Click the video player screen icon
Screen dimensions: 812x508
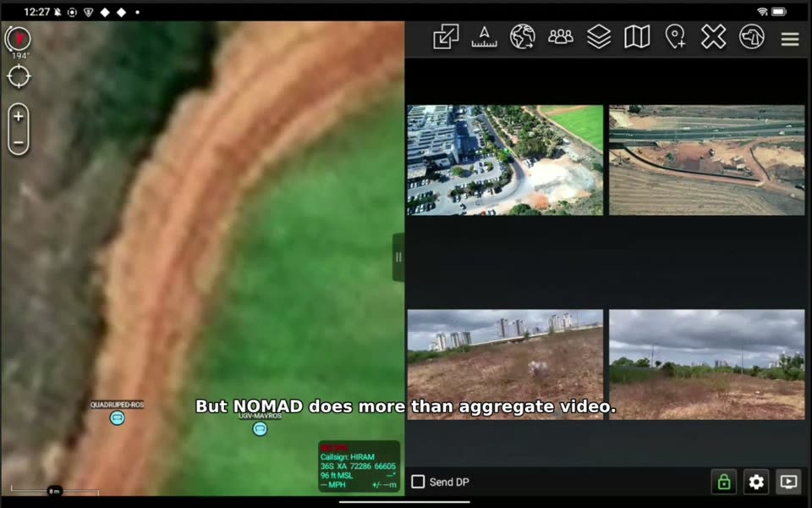788,482
